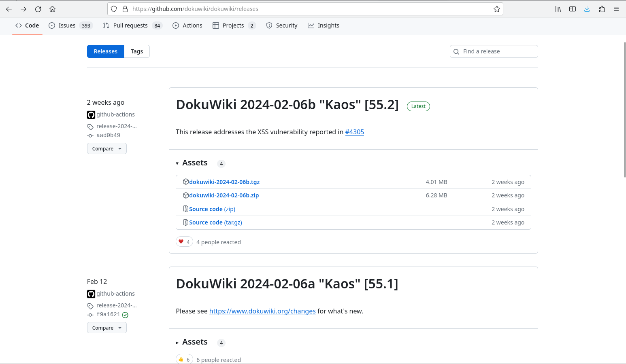Expand the Assets section of release 55.1
The image size is (626, 364).
192,342
